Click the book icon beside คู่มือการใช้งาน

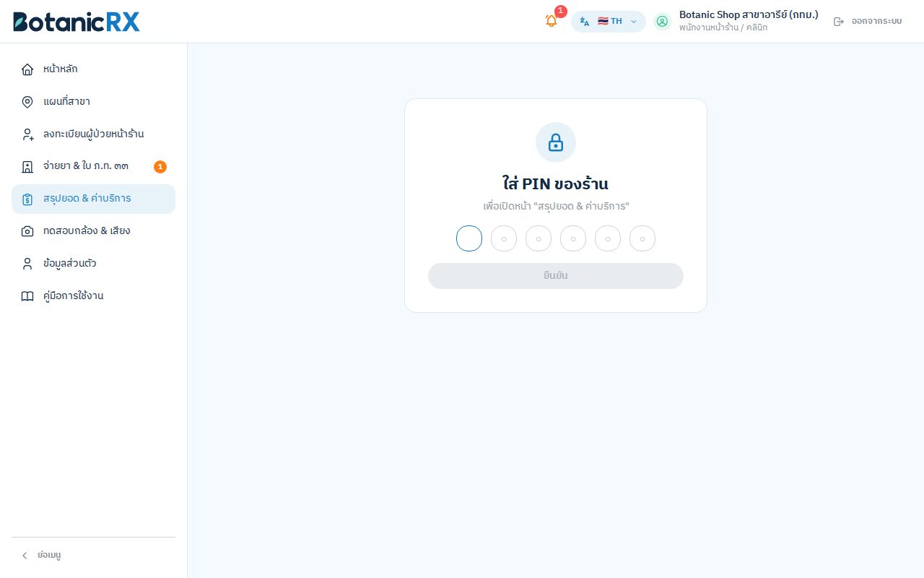(x=27, y=296)
